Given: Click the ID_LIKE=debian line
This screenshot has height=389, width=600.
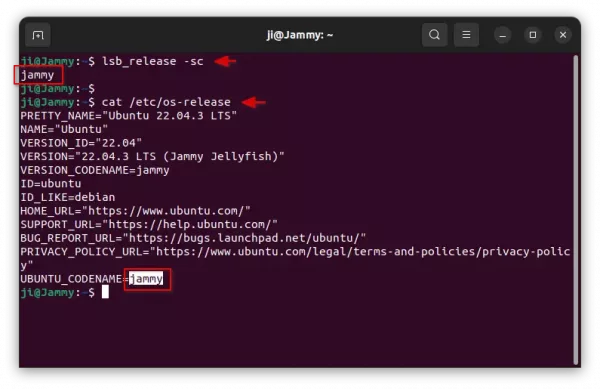Looking at the screenshot, I should 68,197.
